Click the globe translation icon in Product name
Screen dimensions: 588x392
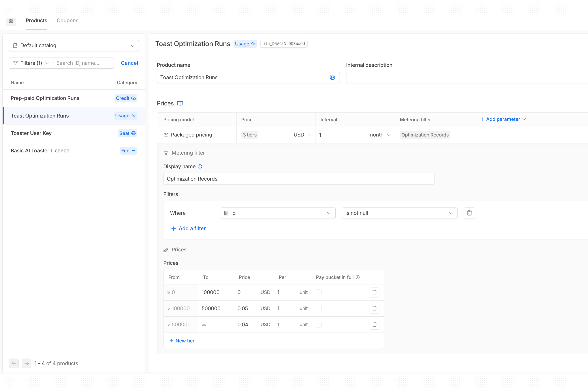pyautogui.click(x=332, y=77)
